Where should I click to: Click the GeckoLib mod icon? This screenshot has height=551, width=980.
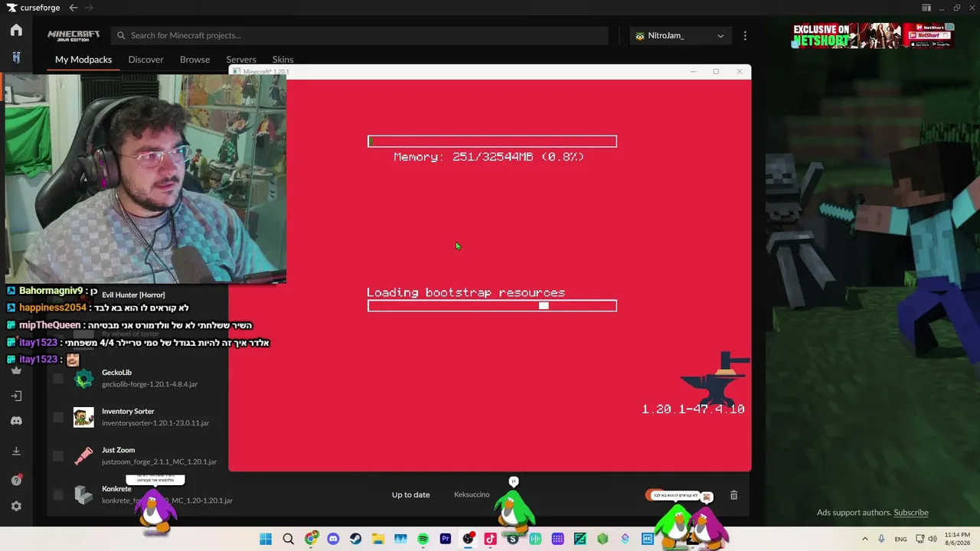click(x=83, y=378)
